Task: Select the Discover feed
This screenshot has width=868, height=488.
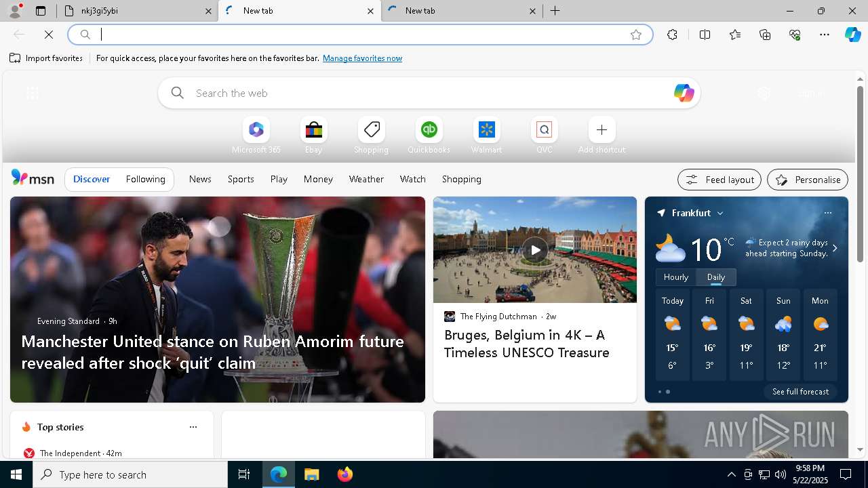Action: [x=92, y=179]
